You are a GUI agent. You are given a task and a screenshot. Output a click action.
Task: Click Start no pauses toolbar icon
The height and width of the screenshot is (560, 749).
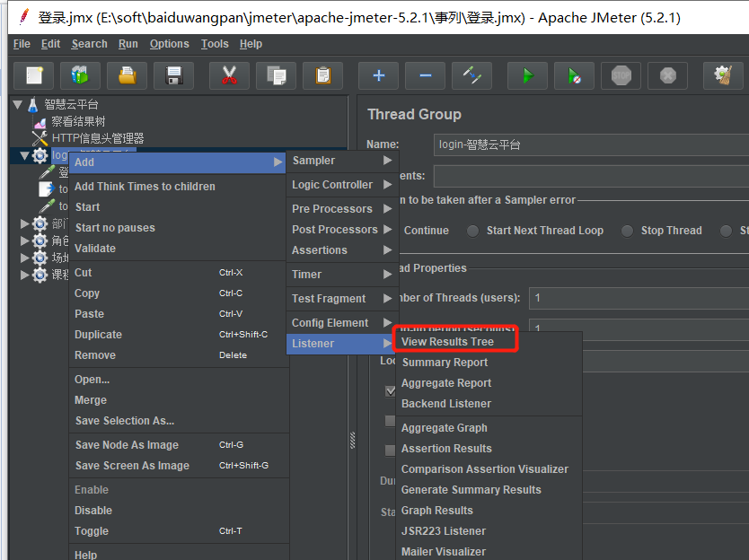click(x=574, y=75)
